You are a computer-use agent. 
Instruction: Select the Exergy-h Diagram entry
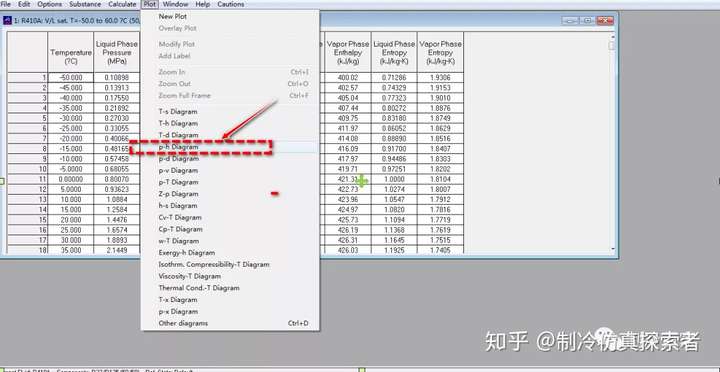230,253
